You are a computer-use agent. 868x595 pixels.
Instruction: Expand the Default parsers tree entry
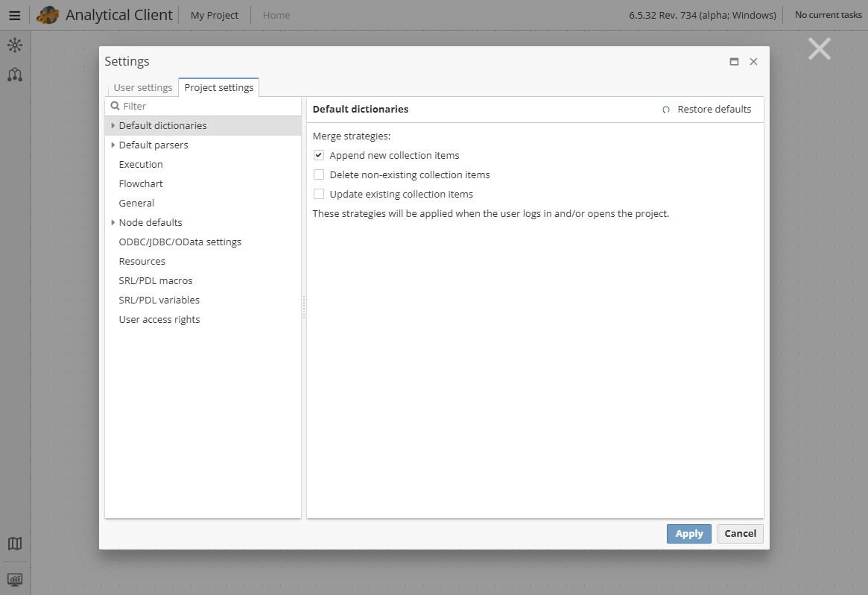[x=113, y=145]
